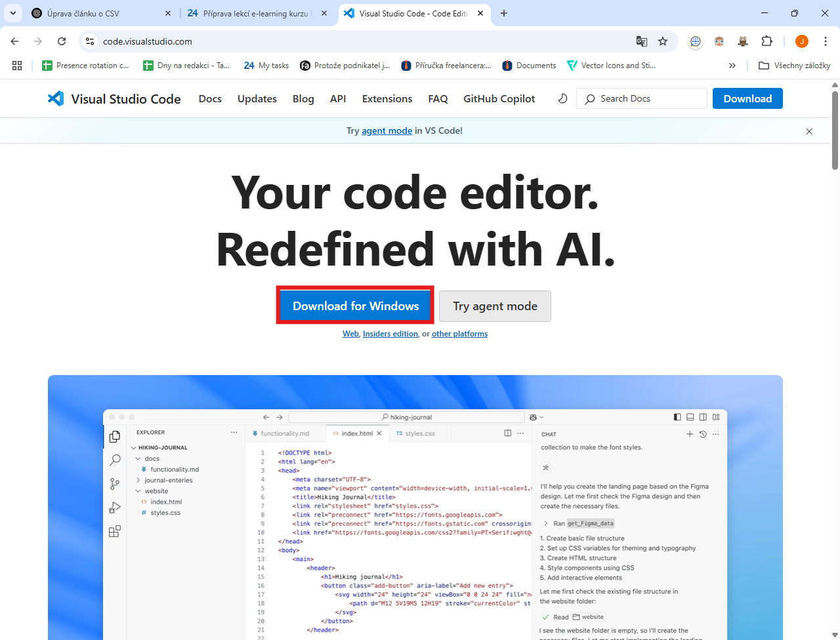
Task: Close the 'Příprava lekcí e-learning kurzu' tab
Action: point(324,13)
